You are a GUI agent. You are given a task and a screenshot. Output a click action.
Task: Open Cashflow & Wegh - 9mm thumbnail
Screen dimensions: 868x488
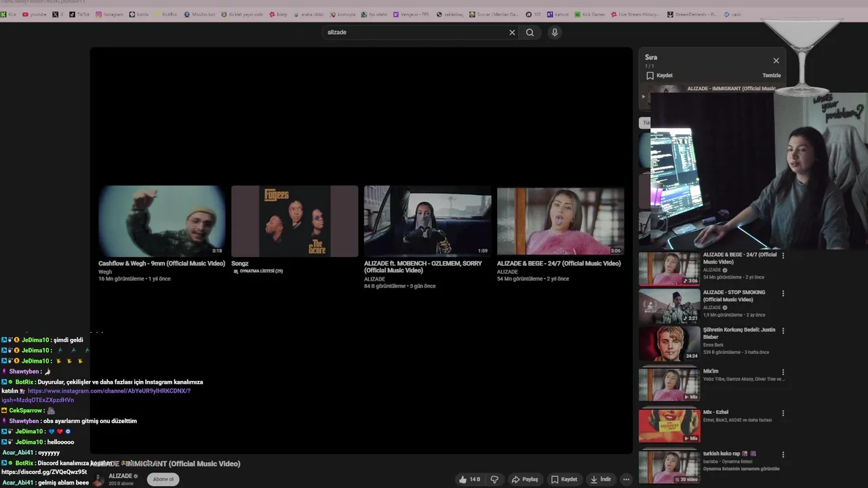[161, 221]
